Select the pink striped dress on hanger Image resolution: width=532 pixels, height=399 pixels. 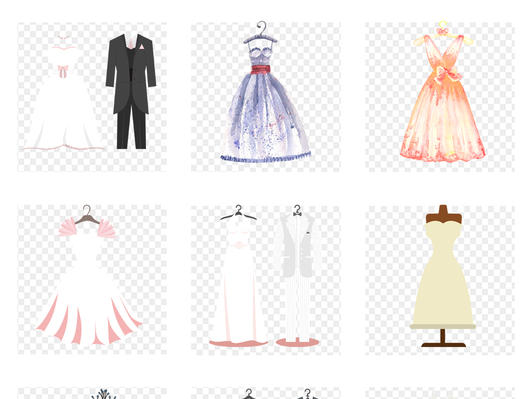tap(92, 280)
